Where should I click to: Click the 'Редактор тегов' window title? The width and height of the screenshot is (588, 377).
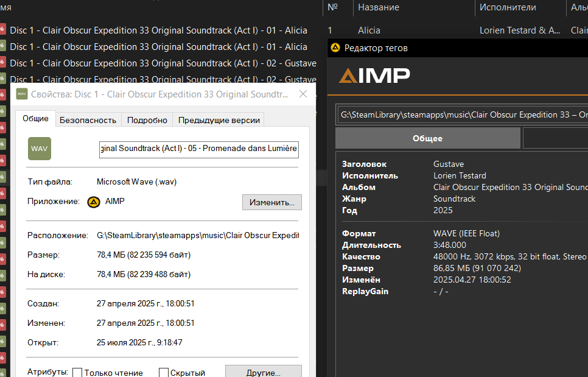click(376, 48)
